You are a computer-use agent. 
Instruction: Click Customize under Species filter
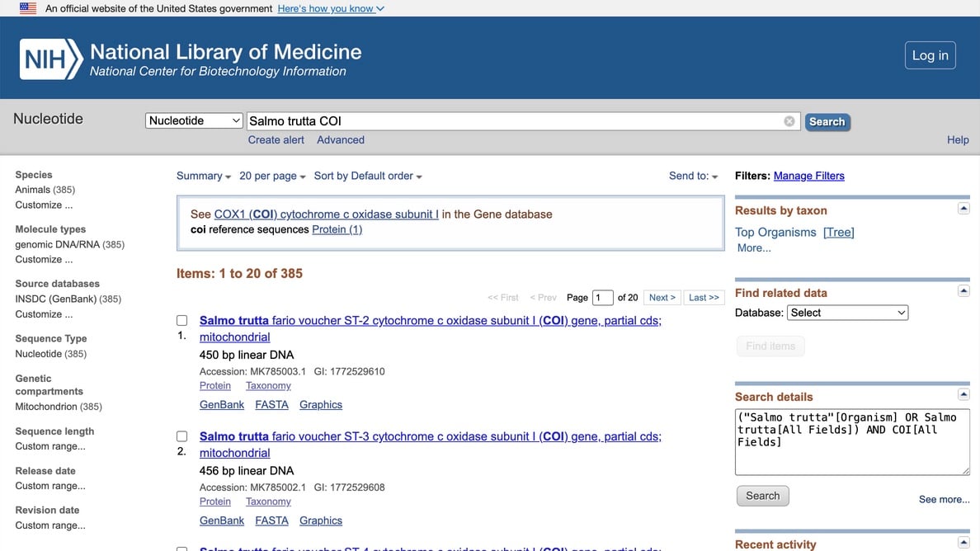[44, 205]
